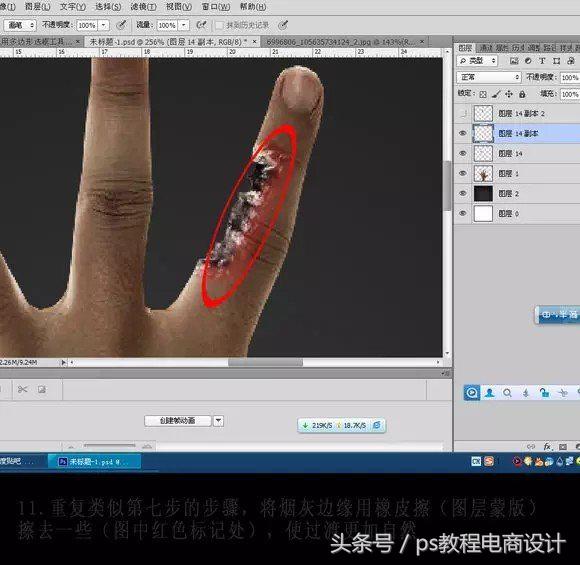The image size is (580, 565).
Task: Hide layer 图层 0 eye icon
Action: tap(463, 213)
